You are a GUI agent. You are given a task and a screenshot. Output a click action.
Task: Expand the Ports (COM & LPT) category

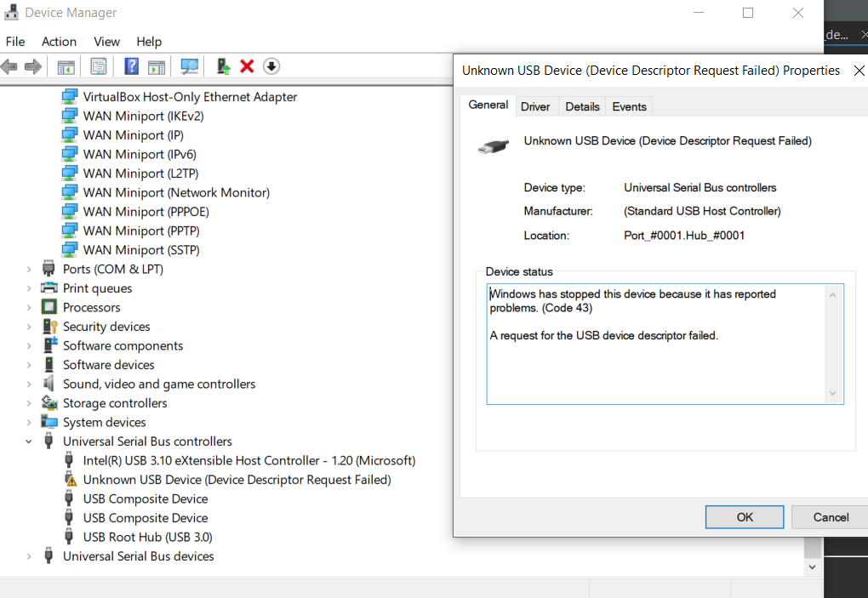tap(28, 269)
